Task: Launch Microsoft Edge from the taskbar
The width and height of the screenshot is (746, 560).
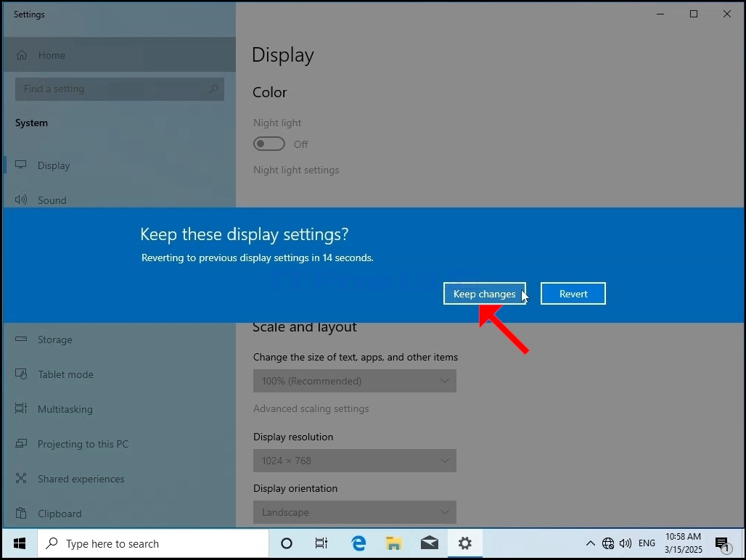Action: click(358, 543)
